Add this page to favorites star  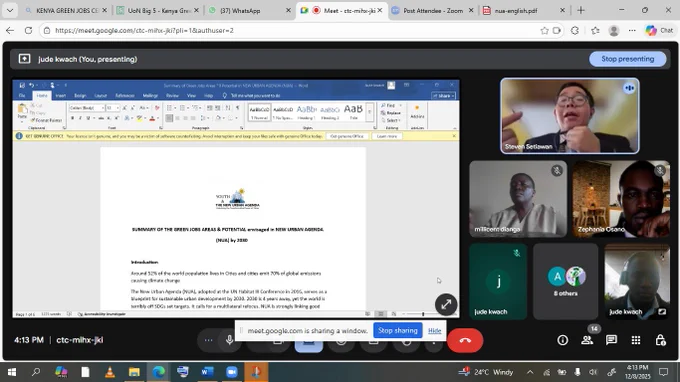coord(544,30)
